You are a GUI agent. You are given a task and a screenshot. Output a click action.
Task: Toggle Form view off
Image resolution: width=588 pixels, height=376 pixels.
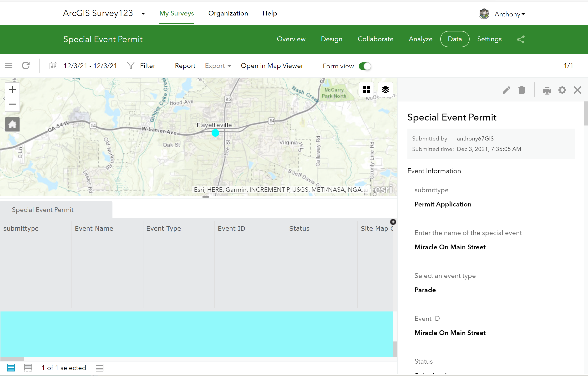[x=365, y=66]
